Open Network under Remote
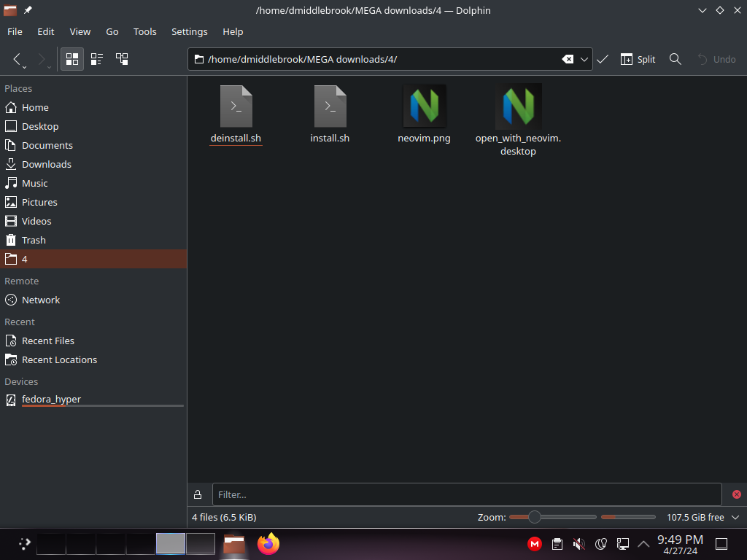This screenshot has height=560, width=747. point(93,300)
